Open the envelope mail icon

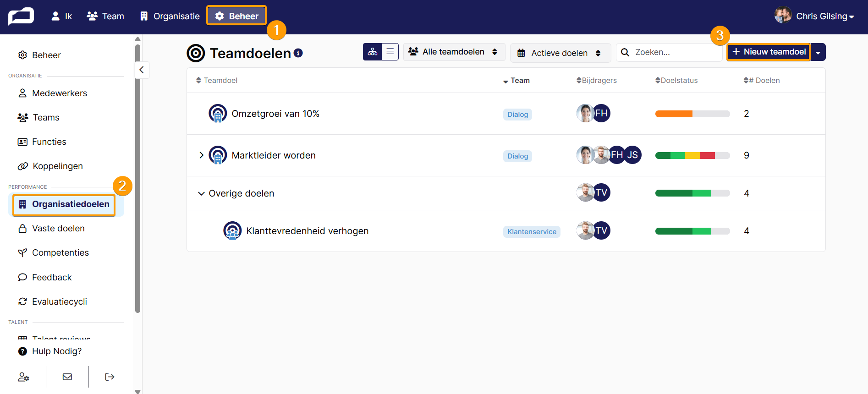click(x=67, y=377)
